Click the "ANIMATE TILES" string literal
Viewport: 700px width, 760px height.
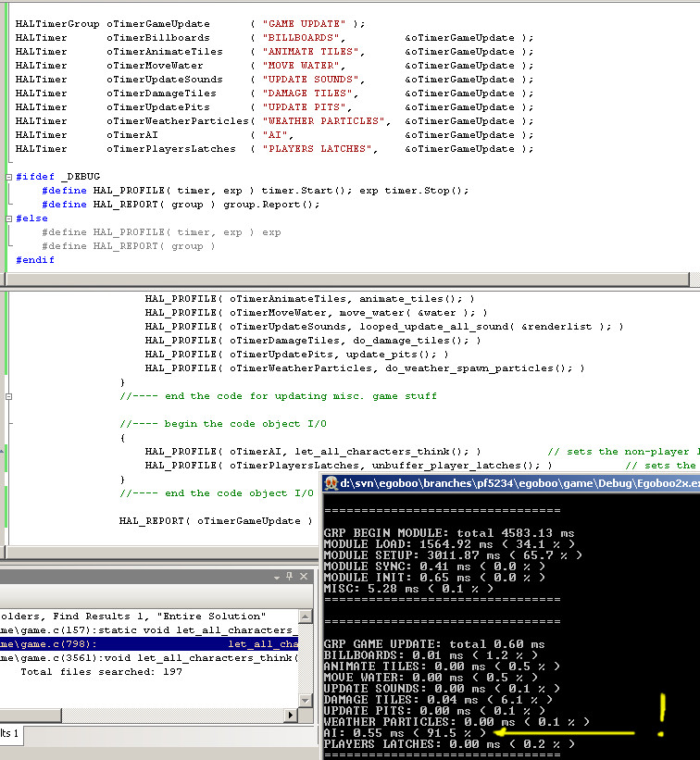pos(313,52)
